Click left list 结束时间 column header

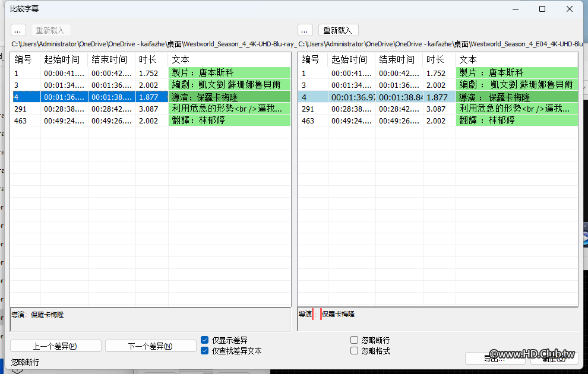pos(112,59)
